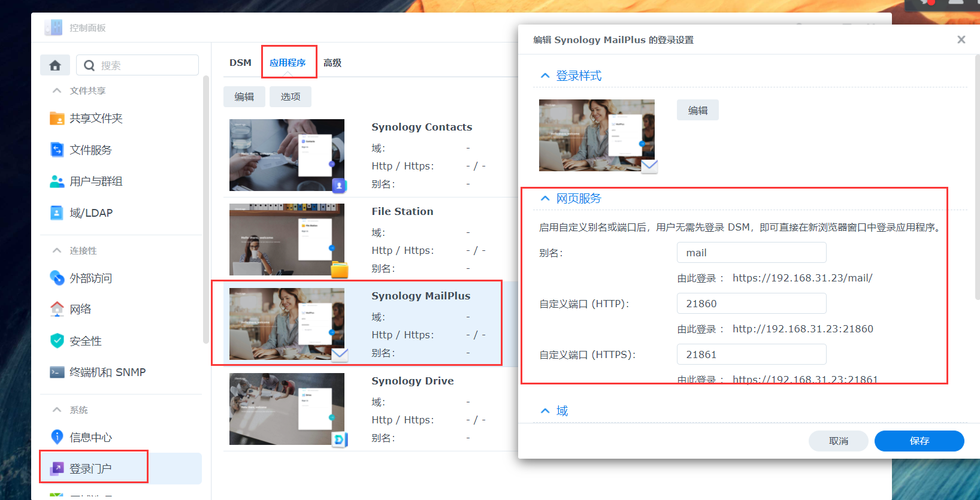Select Synology Drive thumbnail

click(287, 409)
